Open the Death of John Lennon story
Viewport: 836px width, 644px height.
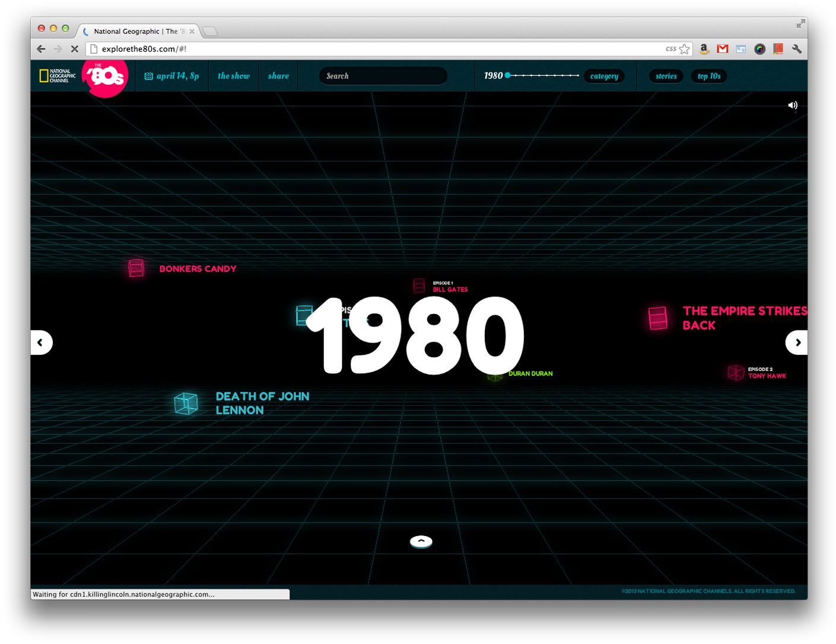pyautogui.click(x=262, y=403)
